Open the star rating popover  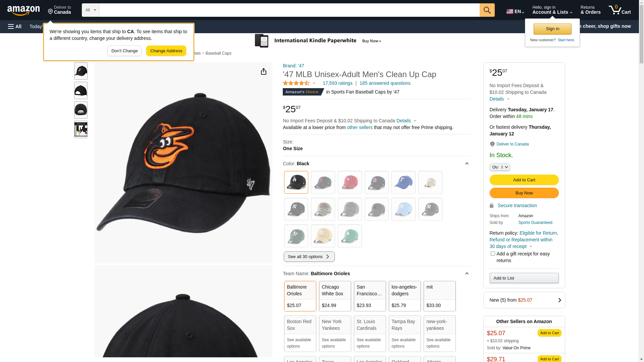(299, 83)
